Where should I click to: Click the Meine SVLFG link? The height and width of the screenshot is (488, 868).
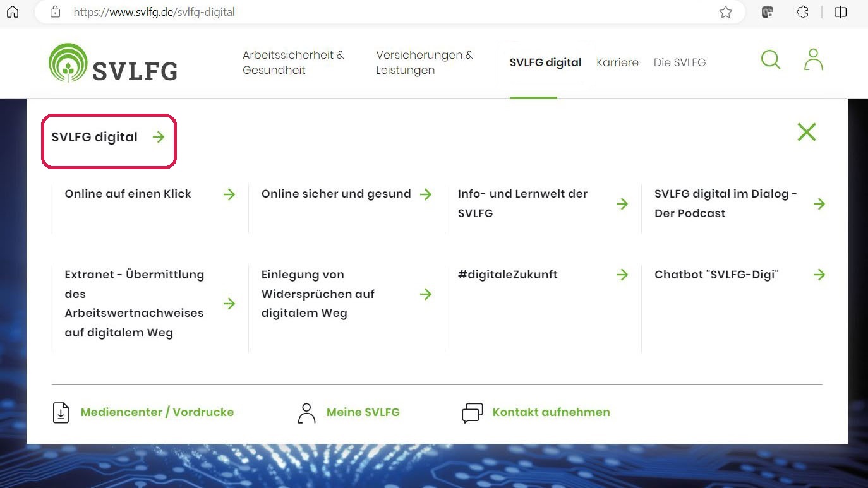click(x=363, y=412)
